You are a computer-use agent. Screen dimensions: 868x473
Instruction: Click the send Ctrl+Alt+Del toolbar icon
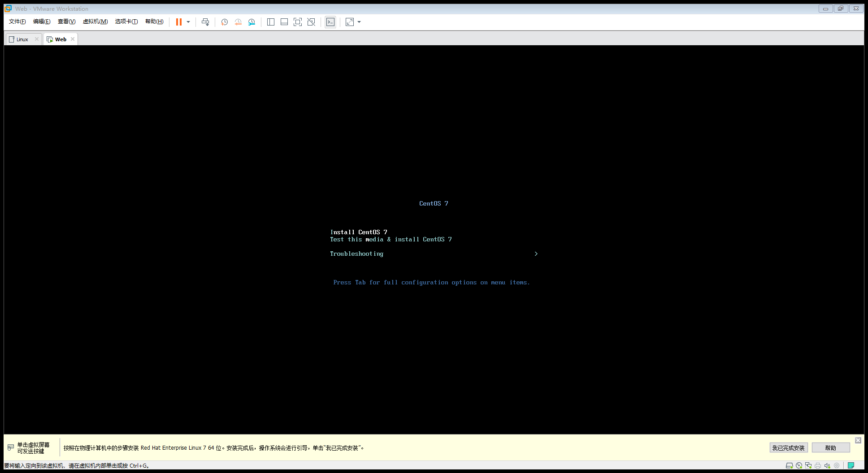205,22
